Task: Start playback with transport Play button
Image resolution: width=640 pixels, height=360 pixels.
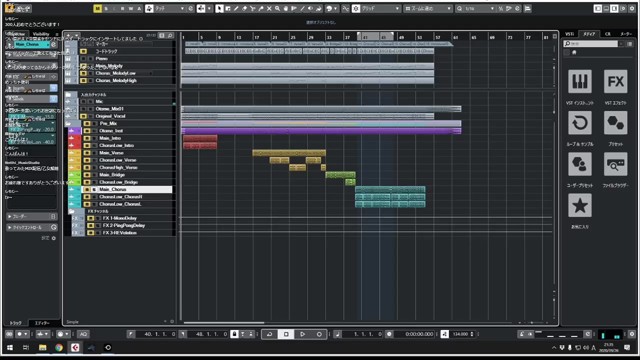Action: (302, 334)
